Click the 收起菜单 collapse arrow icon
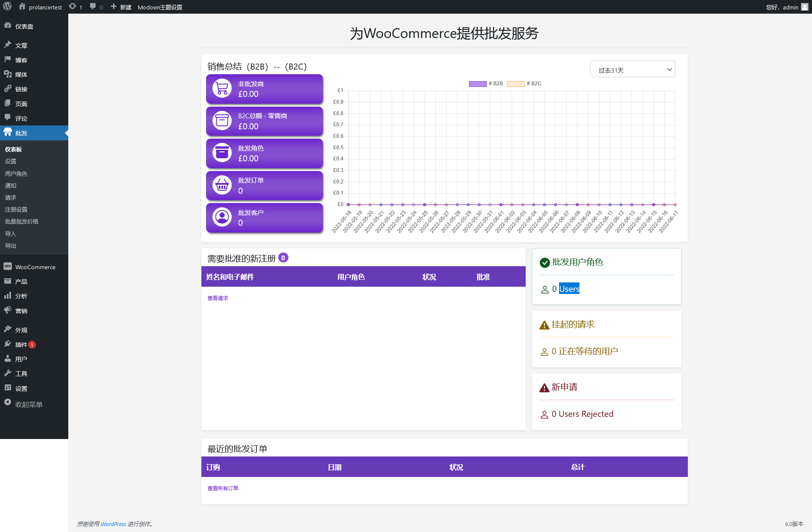 (8, 402)
